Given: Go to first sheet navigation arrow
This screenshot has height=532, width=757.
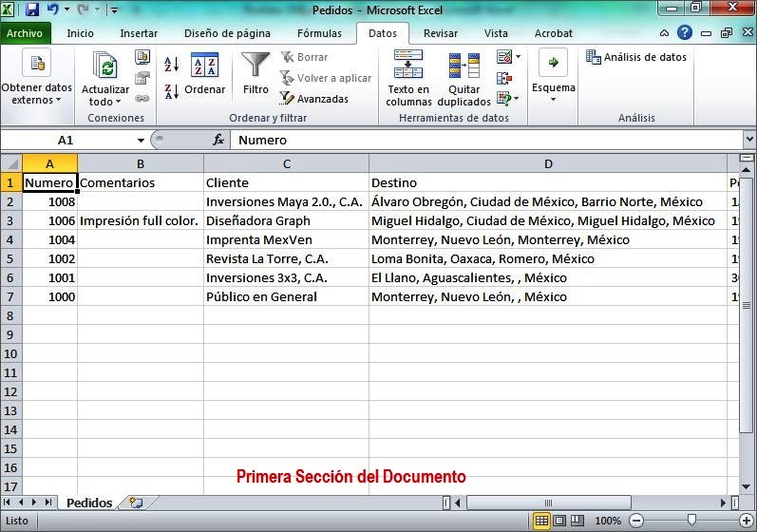Looking at the screenshot, I should point(7,502).
